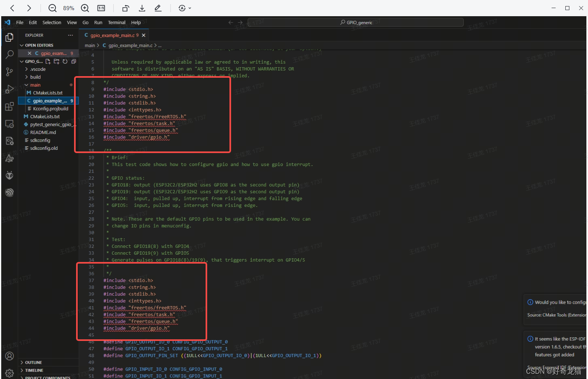Open Run and Debug view
The image size is (588, 379).
click(9, 89)
